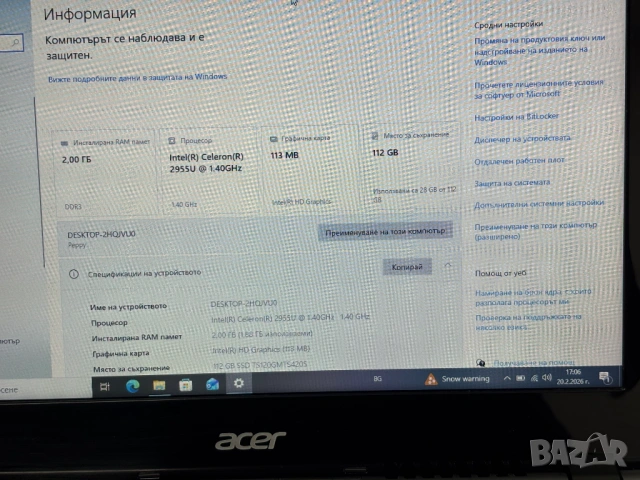Switch the BG keyboard language indicator
This screenshot has height=480, width=640.
pyautogui.click(x=378, y=379)
